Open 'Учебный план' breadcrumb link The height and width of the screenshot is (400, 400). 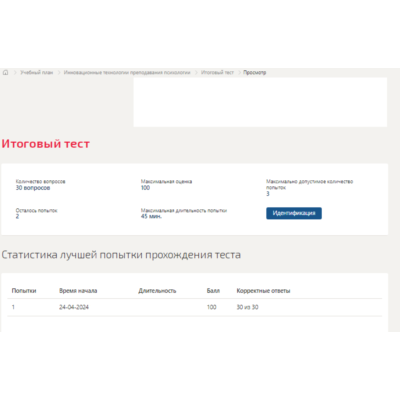point(37,72)
